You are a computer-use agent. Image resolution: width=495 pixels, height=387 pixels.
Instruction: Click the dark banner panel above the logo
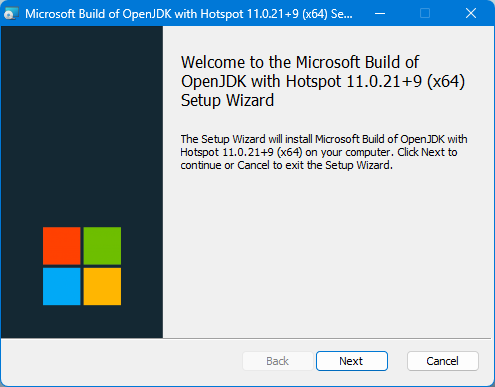(82, 123)
